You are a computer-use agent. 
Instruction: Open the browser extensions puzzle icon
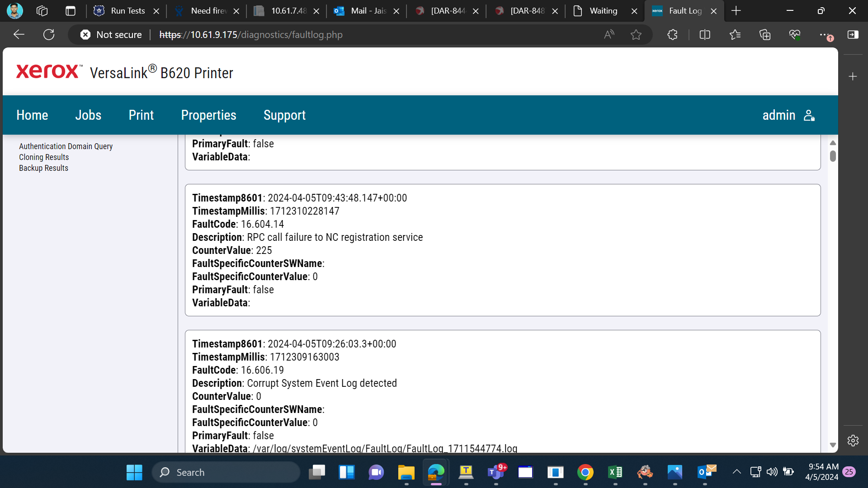(672, 35)
